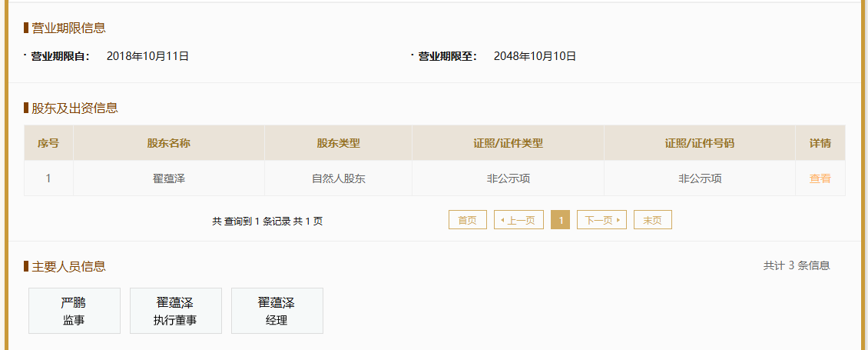Click the 证照/证件号码 column header
Viewport: 868px width, 350px height.
tap(700, 143)
